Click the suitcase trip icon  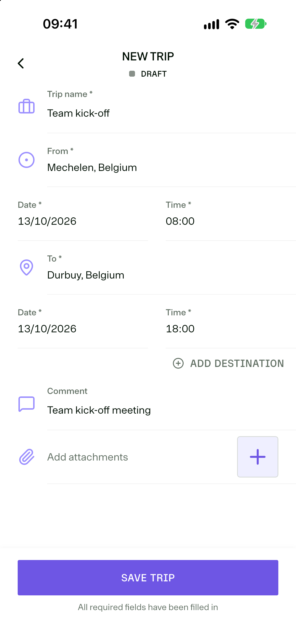coord(27,107)
